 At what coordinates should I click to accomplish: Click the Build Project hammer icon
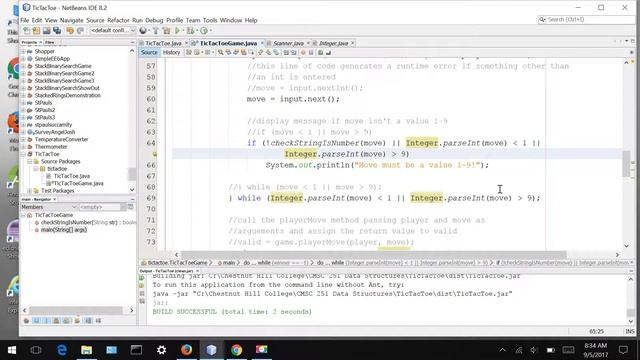click(x=156, y=31)
